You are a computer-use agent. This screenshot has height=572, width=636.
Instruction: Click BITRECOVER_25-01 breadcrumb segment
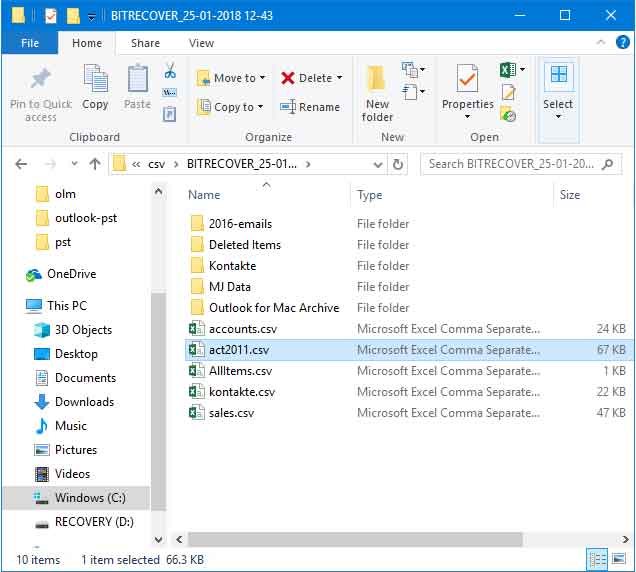pyautogui.click(x=242, y=164)
